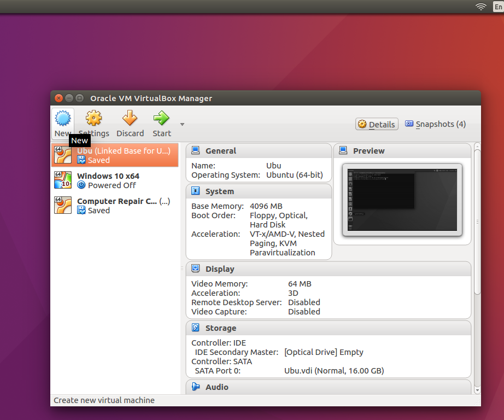
Task: Click the Preview panel icon
Action: 343,150
